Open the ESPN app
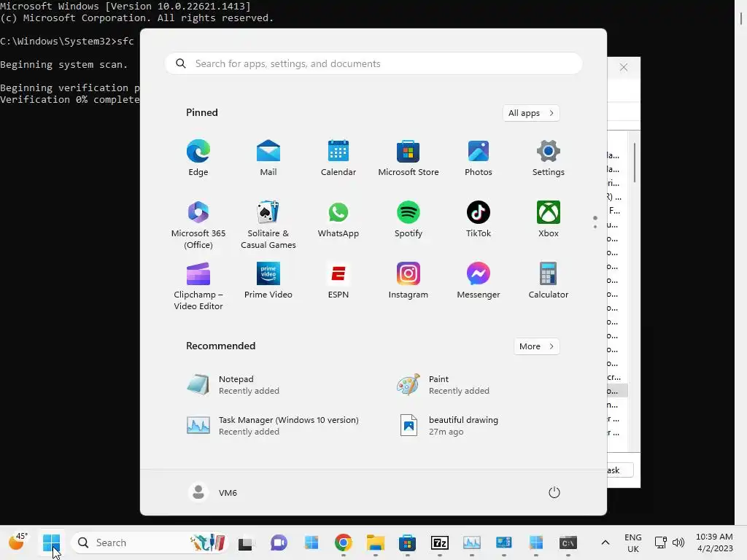The width and height of the screenshot is (747, 560). pos(338,281)
